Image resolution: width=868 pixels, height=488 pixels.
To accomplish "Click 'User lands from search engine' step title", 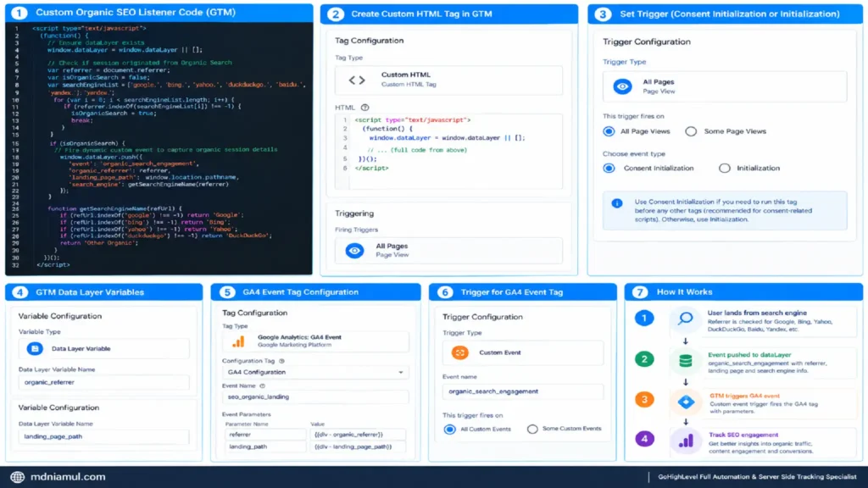I will (757, 313).
